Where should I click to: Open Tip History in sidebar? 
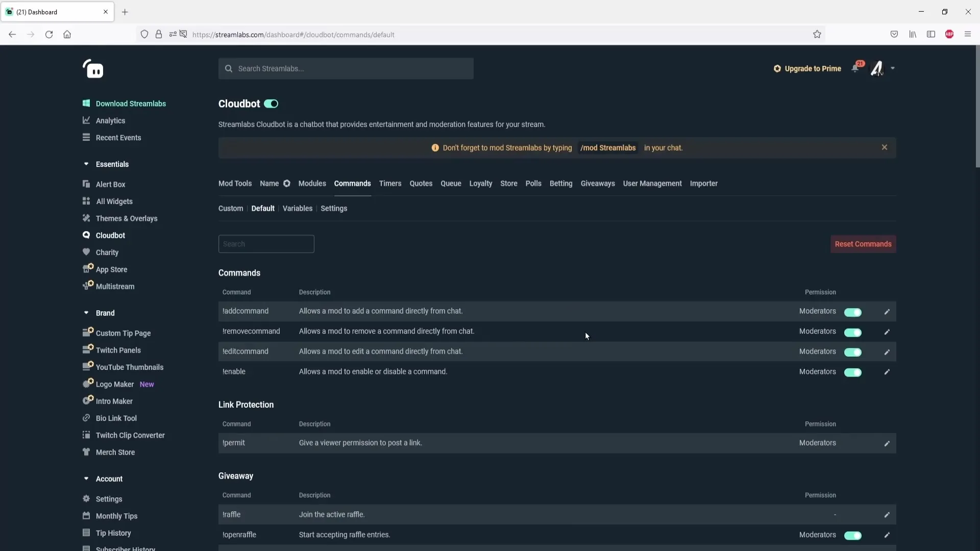pyautogui.click(x=113, y=533)
